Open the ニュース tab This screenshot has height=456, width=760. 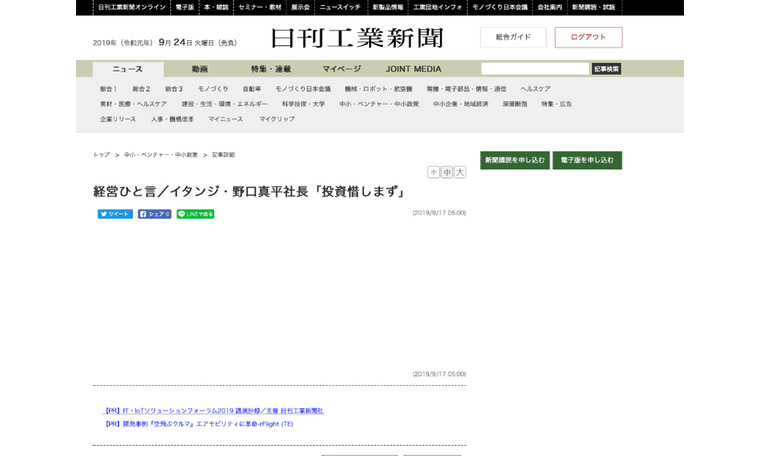pyautogui.click(x=127, y=69)
